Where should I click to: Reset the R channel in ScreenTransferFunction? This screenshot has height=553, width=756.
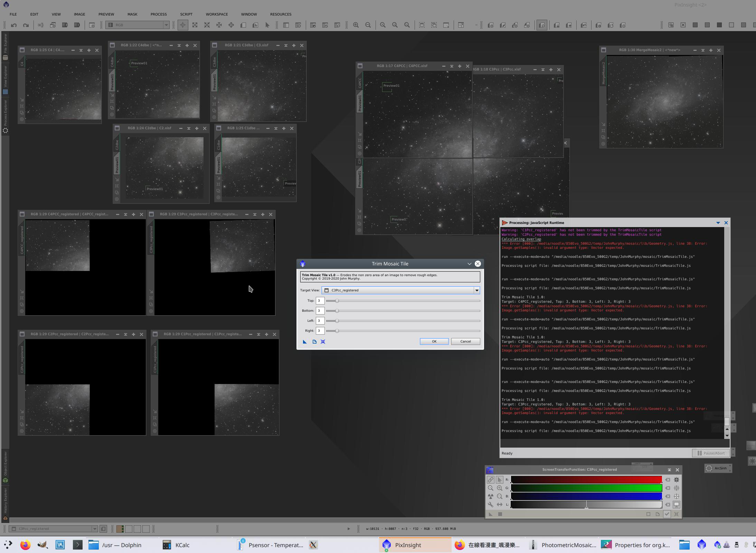pos(668,480)
